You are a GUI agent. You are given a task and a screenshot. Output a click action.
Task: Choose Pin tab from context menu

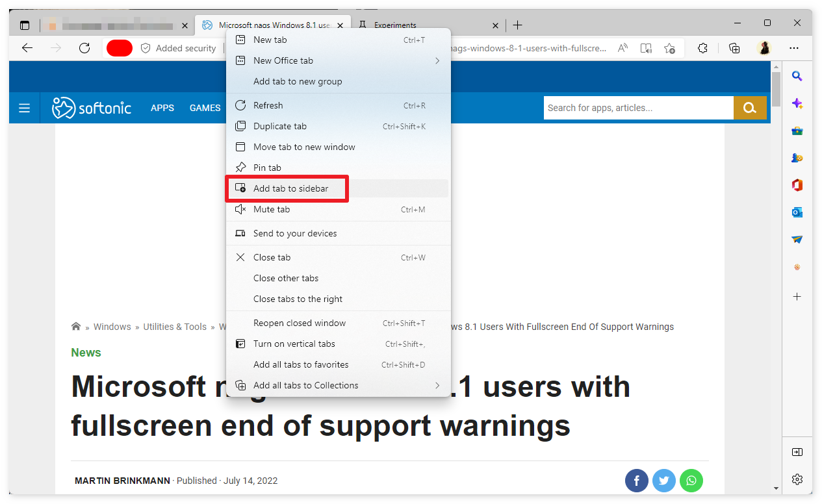point(267,168)
